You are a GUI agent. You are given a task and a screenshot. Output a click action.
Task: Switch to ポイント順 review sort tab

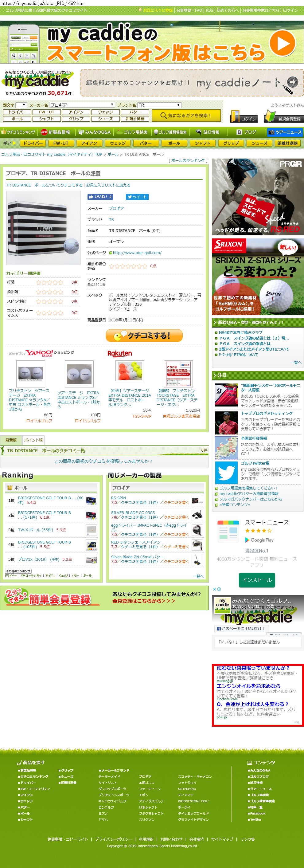tap(33, 440)
